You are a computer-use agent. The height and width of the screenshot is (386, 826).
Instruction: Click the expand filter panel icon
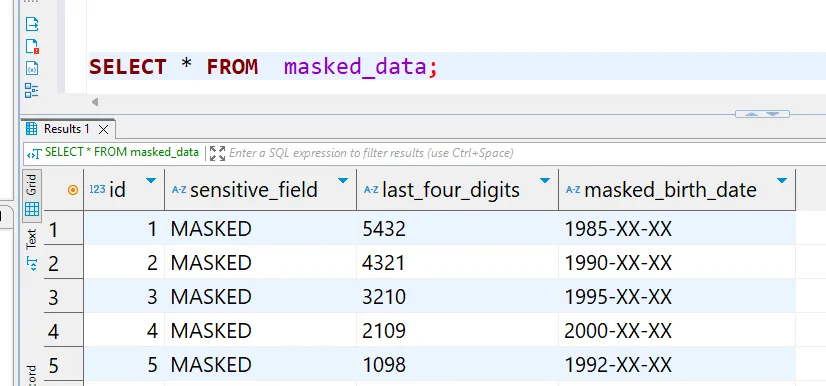click(x=217, y=153)
